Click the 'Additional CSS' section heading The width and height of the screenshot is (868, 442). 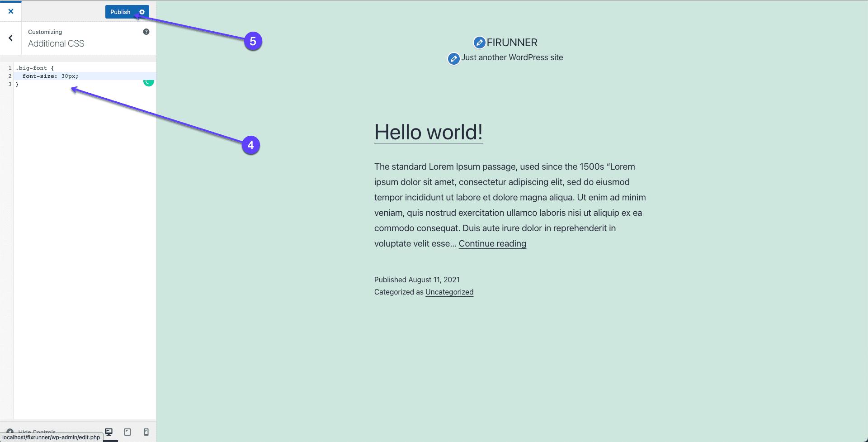click(x=56, y=43)
